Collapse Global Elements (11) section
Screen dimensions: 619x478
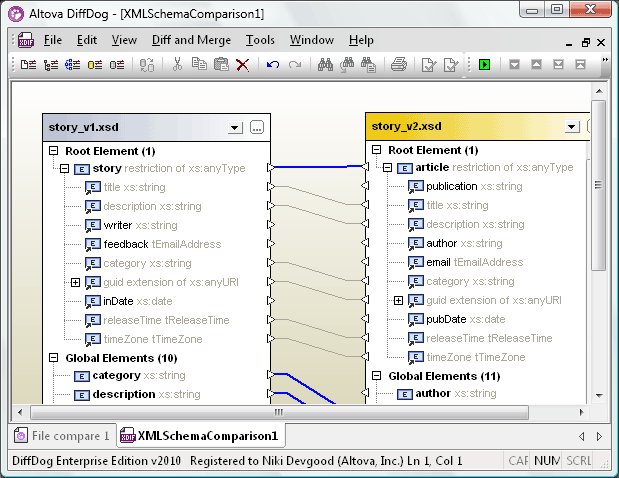pyautogui.click(x=377, y=375)
